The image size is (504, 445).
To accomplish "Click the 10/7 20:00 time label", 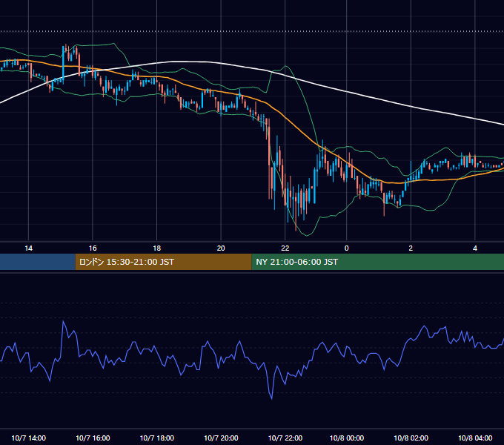I will tap(221, 438).
